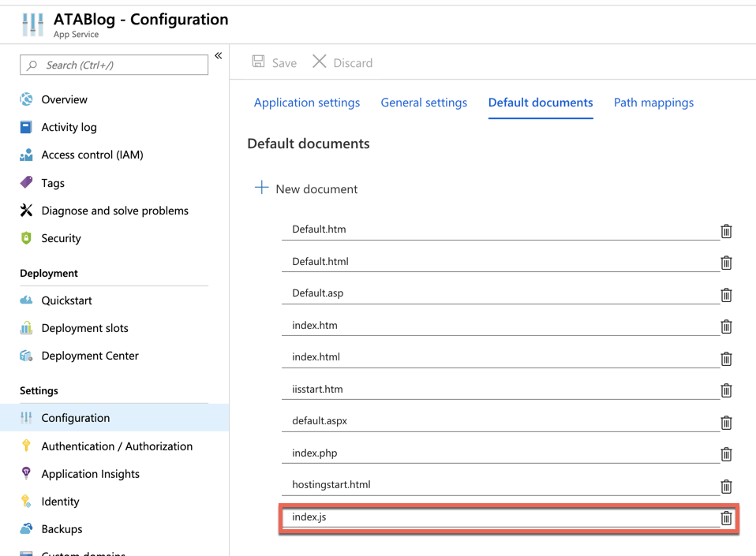Select the Default documents tab
The image size is (756, 556).
541,103
